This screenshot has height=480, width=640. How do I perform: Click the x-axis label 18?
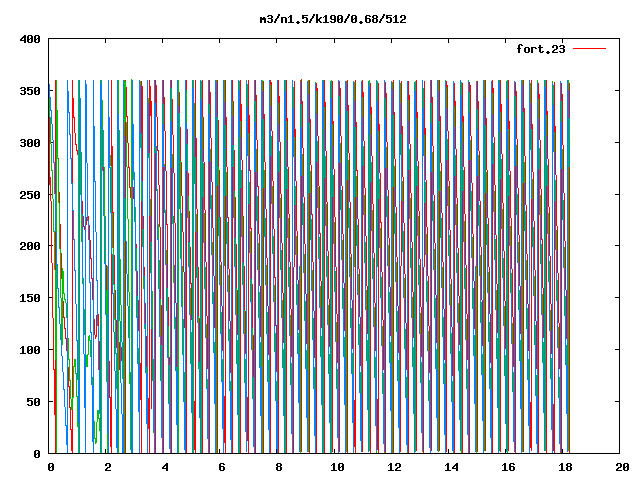coord(565,467)
